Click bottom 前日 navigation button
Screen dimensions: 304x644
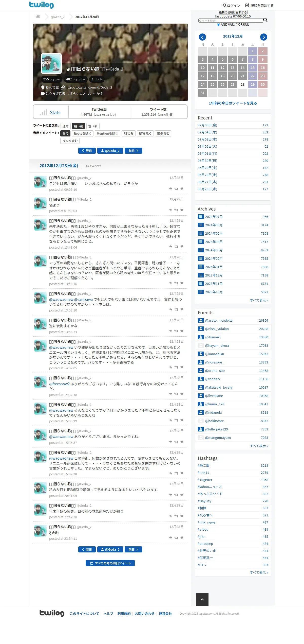point(133,549)
